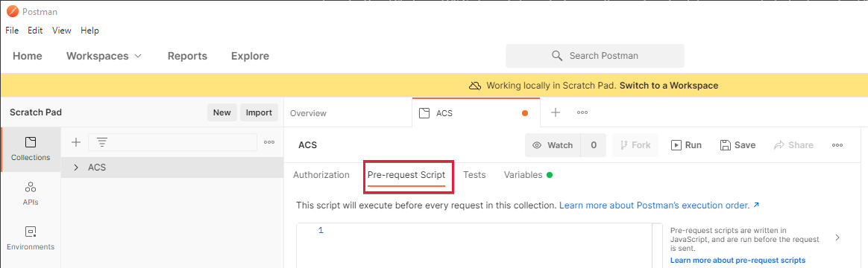The height and width of the screenshot is (268, 868).
Task: Click Switch to a Workspace link
Action: [669, 86]
